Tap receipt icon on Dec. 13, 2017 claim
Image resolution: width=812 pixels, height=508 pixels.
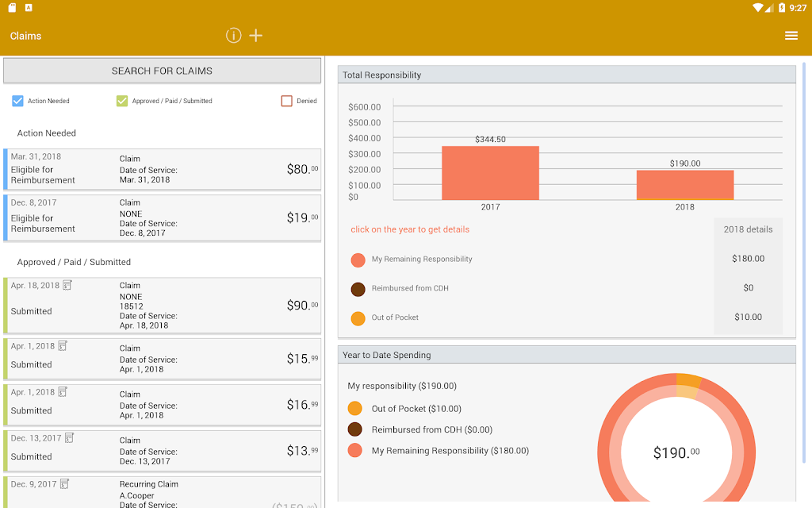click(x=70, y=438)
